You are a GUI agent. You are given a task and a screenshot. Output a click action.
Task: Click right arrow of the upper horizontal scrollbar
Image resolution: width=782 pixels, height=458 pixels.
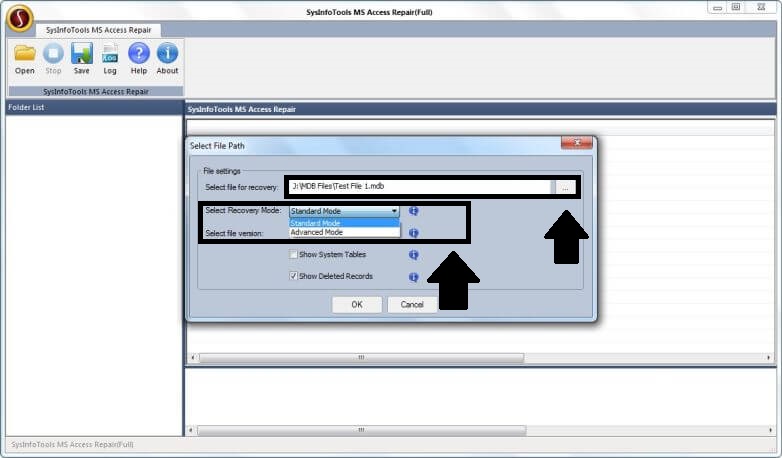point(768,357)
